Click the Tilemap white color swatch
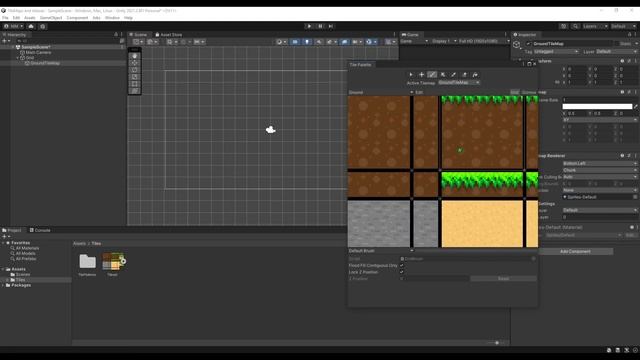The width and height of the screenshot is (640, 360). pyautogui.click(x=597, y=107)
